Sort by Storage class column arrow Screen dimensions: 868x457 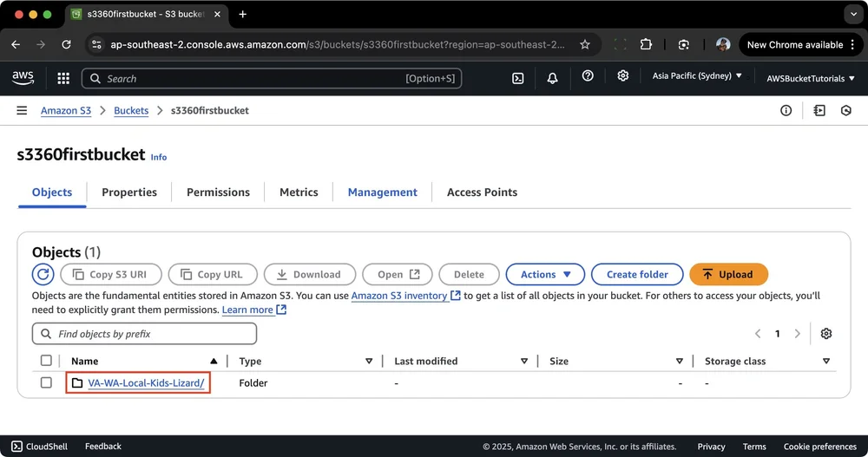point(826,362)
